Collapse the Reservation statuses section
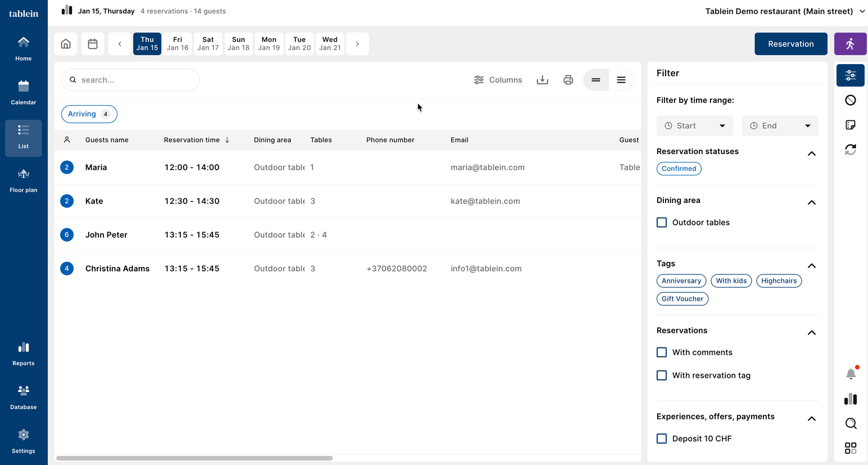This screenshot has width=868, height=465. (x=811, y=154)
